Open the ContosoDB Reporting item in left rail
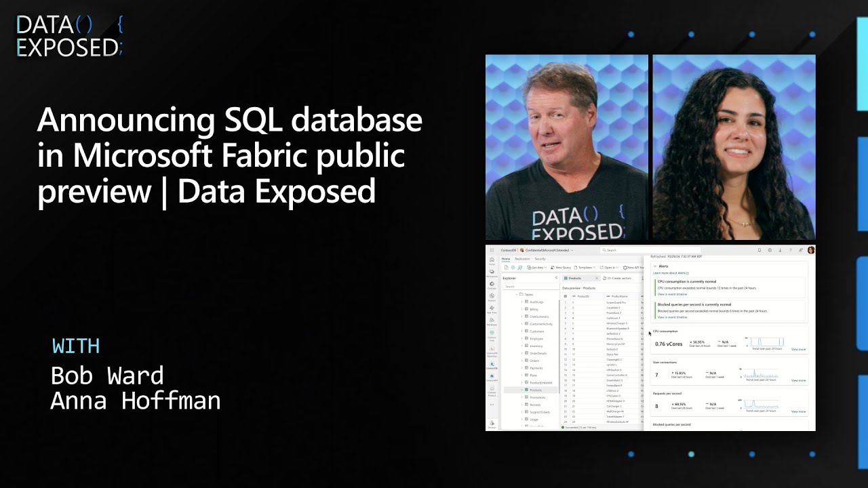The height and width of the screenshot is (488, 868). coord(492,351)
